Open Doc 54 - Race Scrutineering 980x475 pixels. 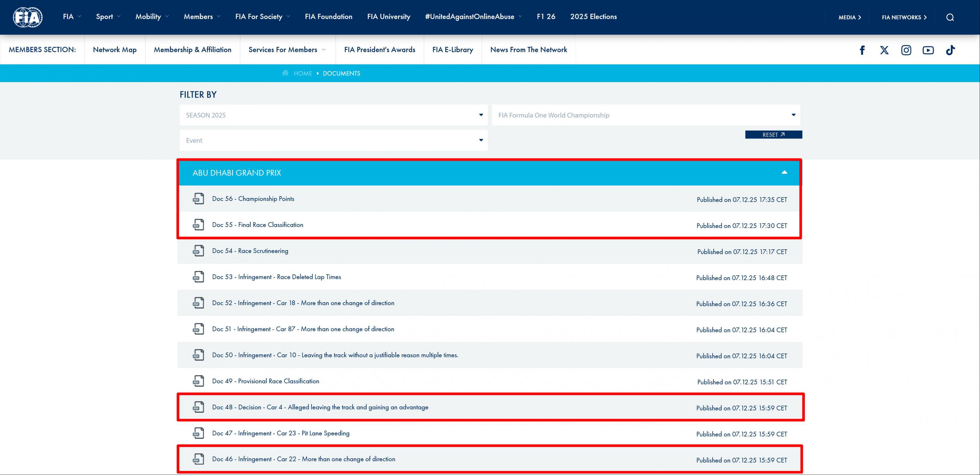coord(250,251)
